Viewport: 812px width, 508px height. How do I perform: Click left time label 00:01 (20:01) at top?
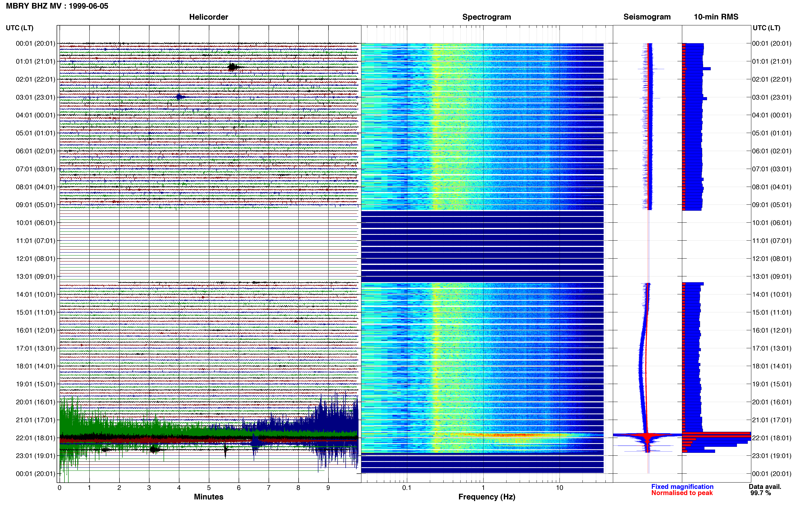click(x=36, y=43)
